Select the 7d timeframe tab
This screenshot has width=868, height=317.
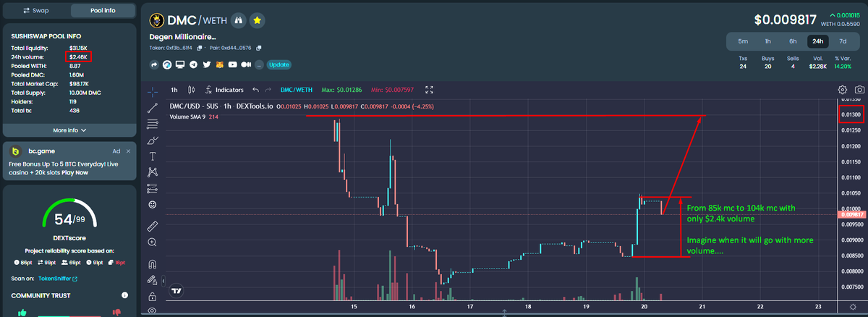[843, 41]
